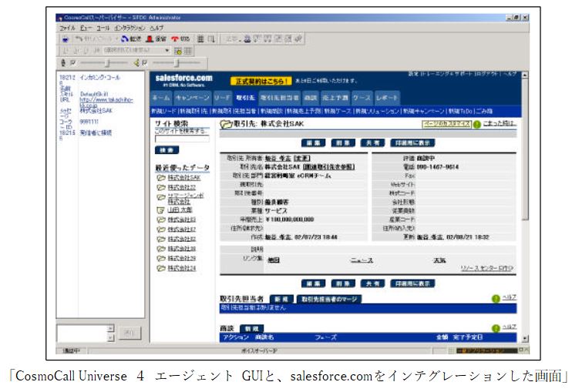This screenshot has height=392, width=572.
Task: Click the 関連取引先を参照 link
Action: coord(328,167)
